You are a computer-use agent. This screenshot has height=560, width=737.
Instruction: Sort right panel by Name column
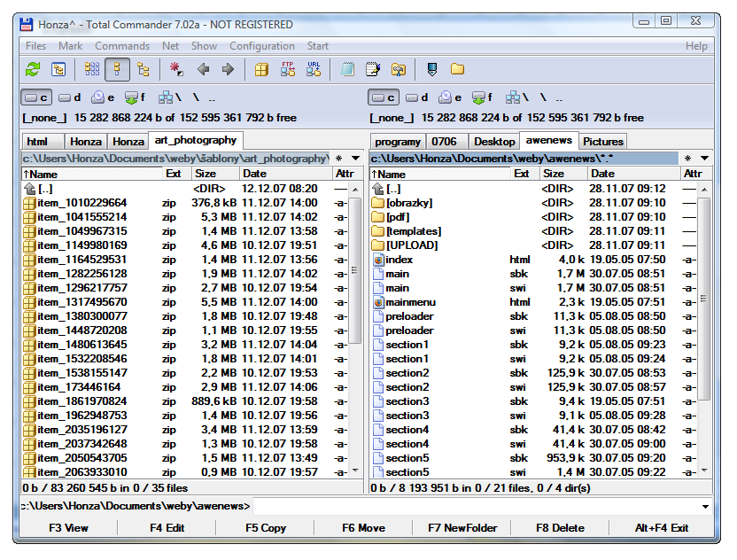pyautogui.click(x=440, y=174)
